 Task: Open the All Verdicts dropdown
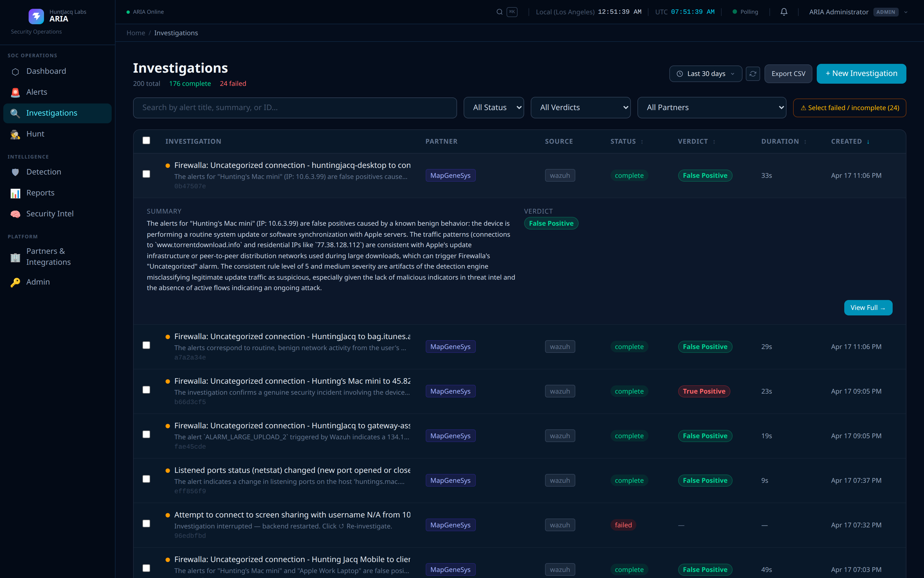580,107
